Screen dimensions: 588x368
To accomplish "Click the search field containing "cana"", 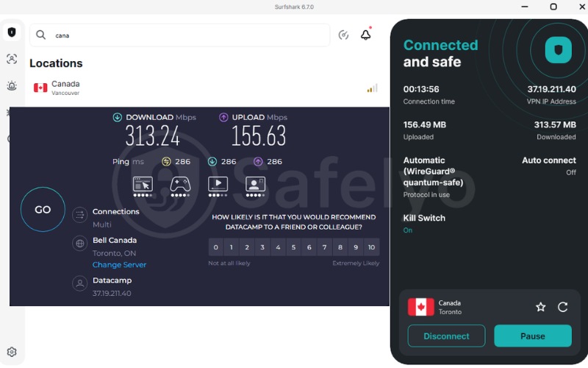I will tap(180, 35).
